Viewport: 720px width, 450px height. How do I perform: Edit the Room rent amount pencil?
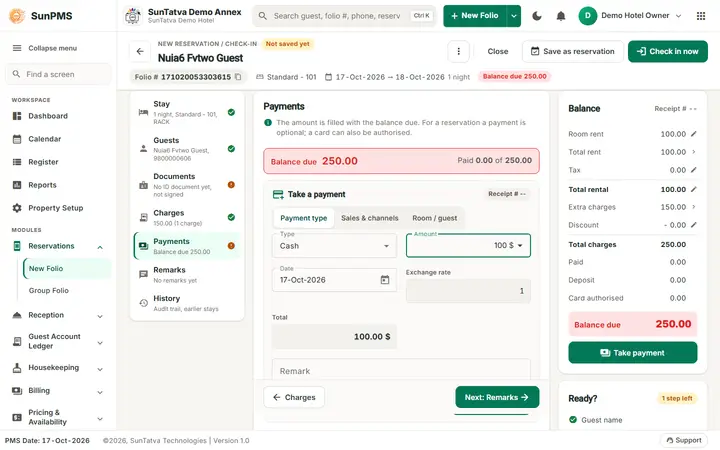pos(693,134)
